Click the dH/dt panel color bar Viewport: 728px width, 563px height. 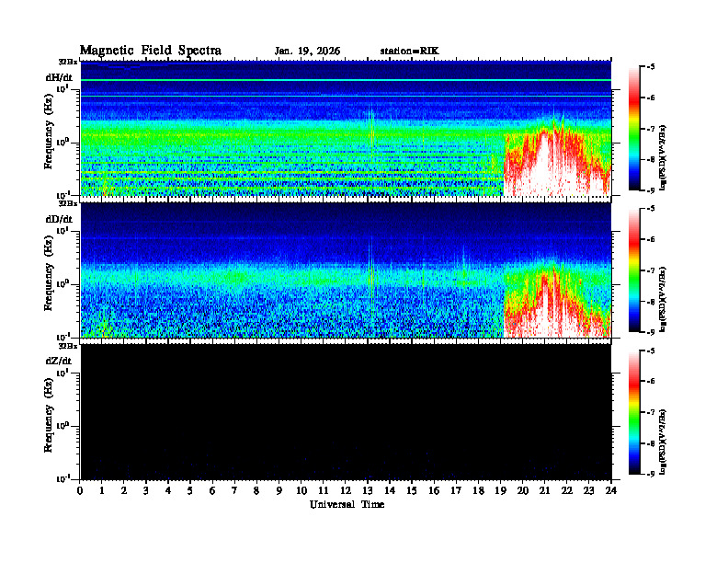tap(634, 129)
